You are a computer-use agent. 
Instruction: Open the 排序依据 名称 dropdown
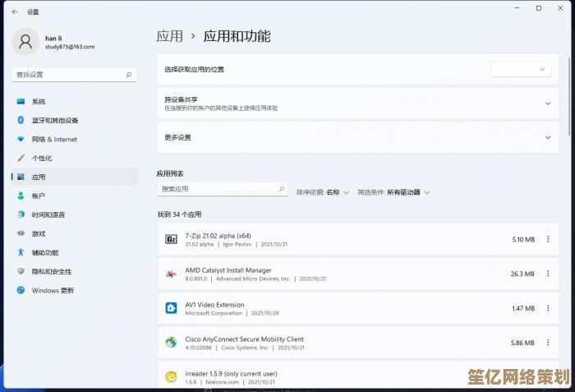tap(337, 192)
